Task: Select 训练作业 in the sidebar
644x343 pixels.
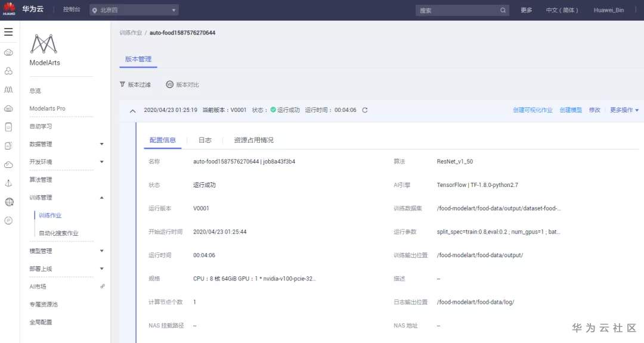Action: (x=50, y=216)
